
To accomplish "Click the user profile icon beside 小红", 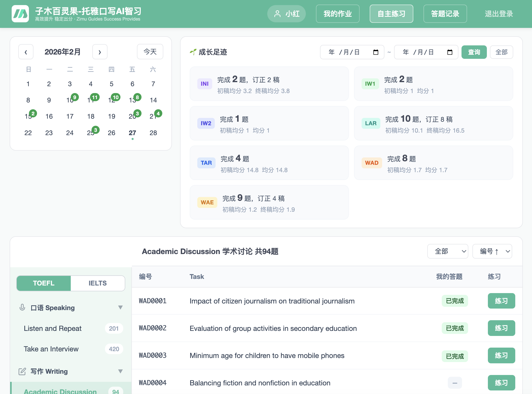I will tap(278, 14).
